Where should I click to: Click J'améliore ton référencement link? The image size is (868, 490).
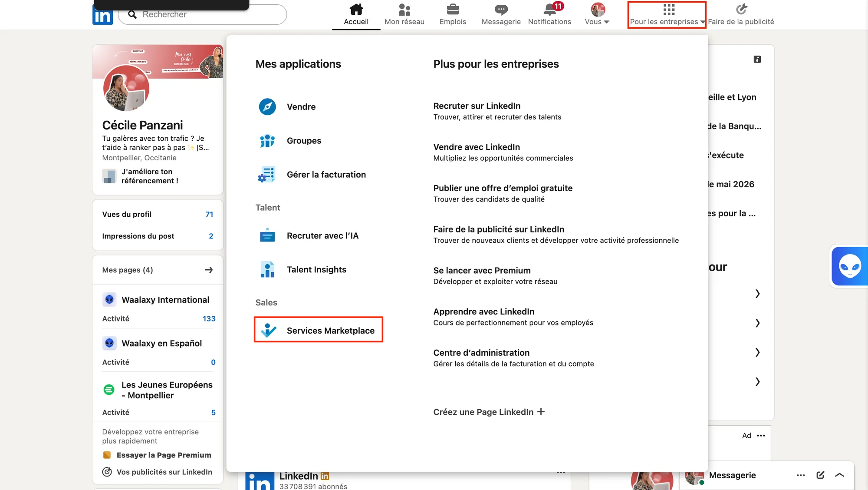coord(150,176)
